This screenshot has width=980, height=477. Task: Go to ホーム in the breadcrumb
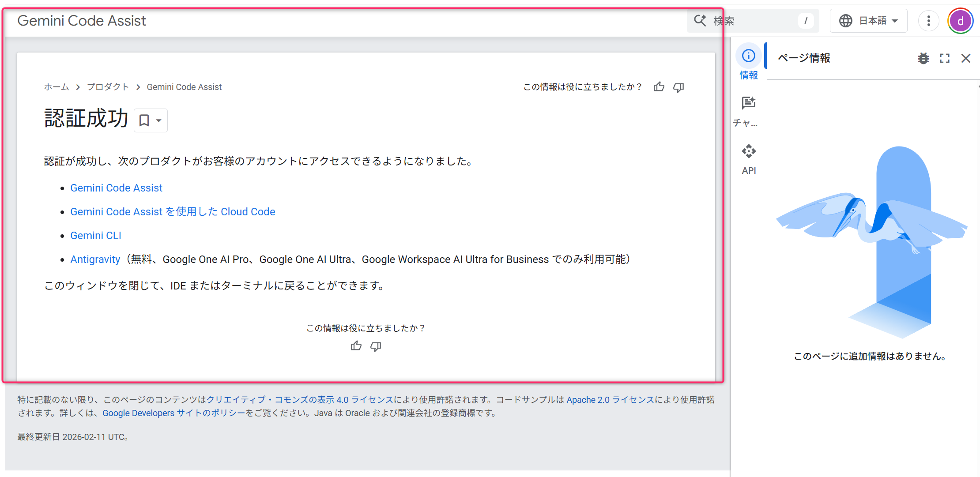(x=57, y=87)
